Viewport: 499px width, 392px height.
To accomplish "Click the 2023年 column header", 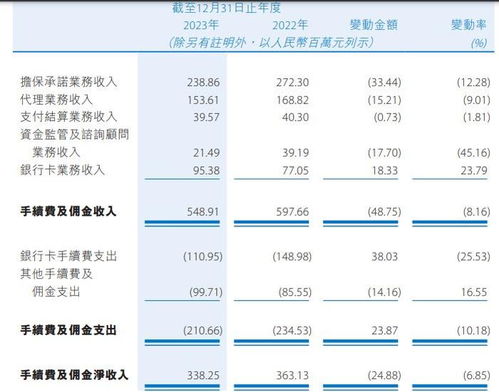I will coord(201,25).
